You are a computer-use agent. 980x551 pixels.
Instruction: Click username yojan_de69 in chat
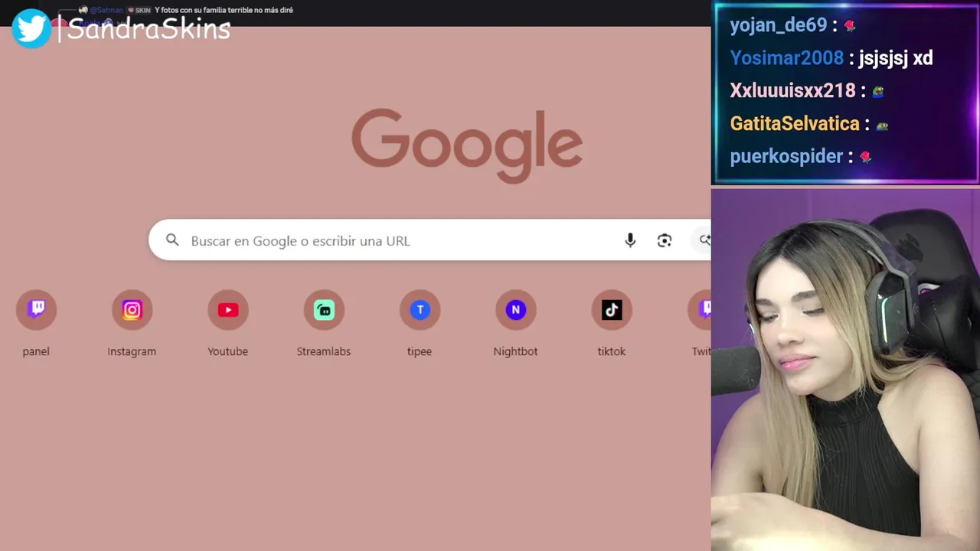[779, 25]
